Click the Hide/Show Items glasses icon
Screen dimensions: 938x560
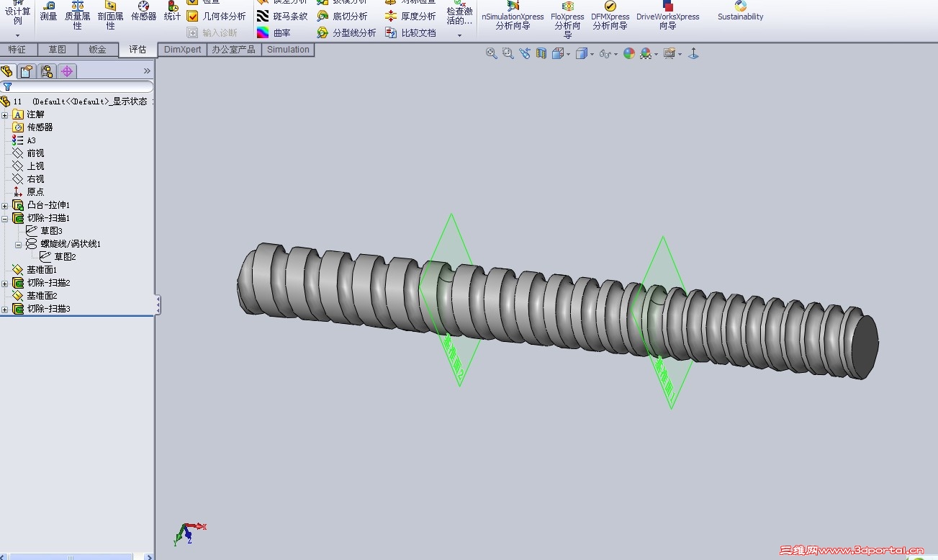[605, 53]
